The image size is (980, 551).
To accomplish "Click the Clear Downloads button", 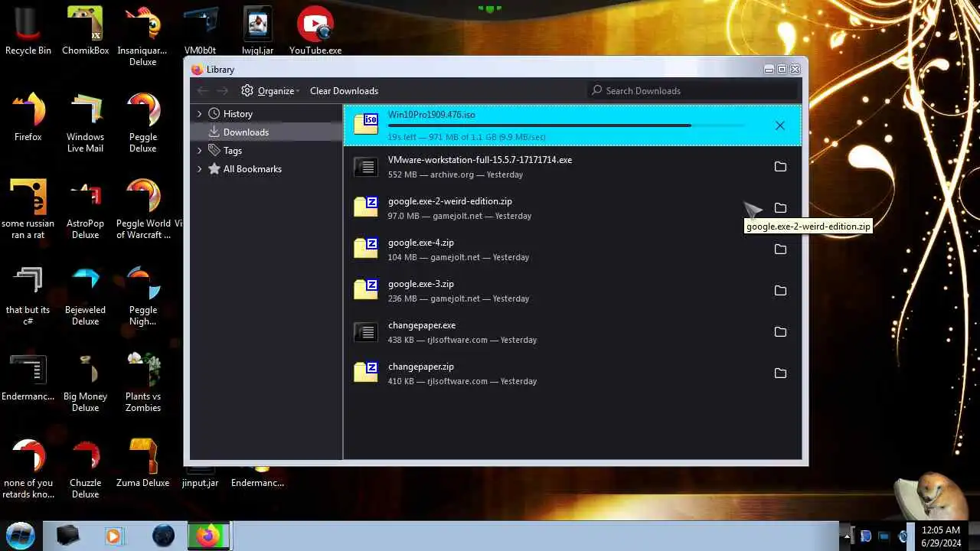I will tap(344, 90).
